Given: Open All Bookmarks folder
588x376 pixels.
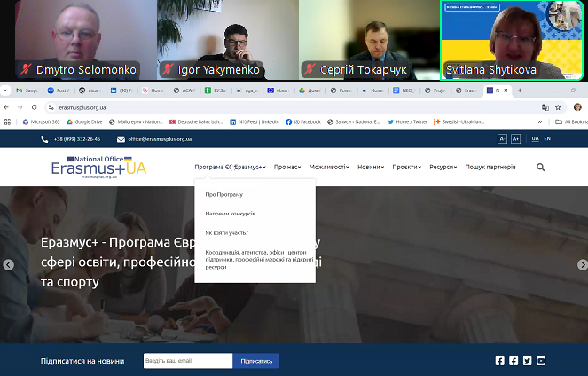Looking at the screenshot, I should pos(571,121).
